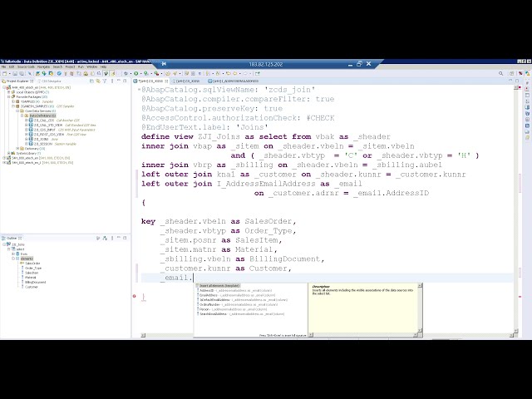Screen dimensions: 532x399
Task: Minimize the Project Explorer panel
Action: pos(119,81)
